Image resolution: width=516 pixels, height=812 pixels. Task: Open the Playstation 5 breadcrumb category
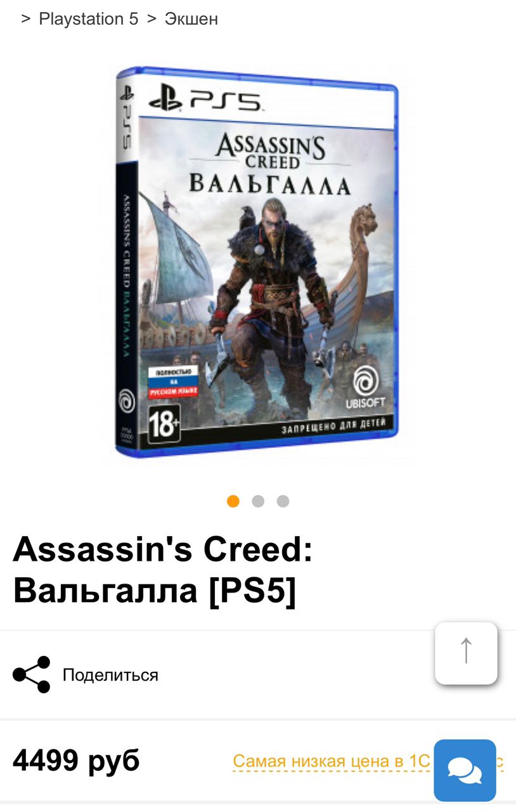(88, 19)
